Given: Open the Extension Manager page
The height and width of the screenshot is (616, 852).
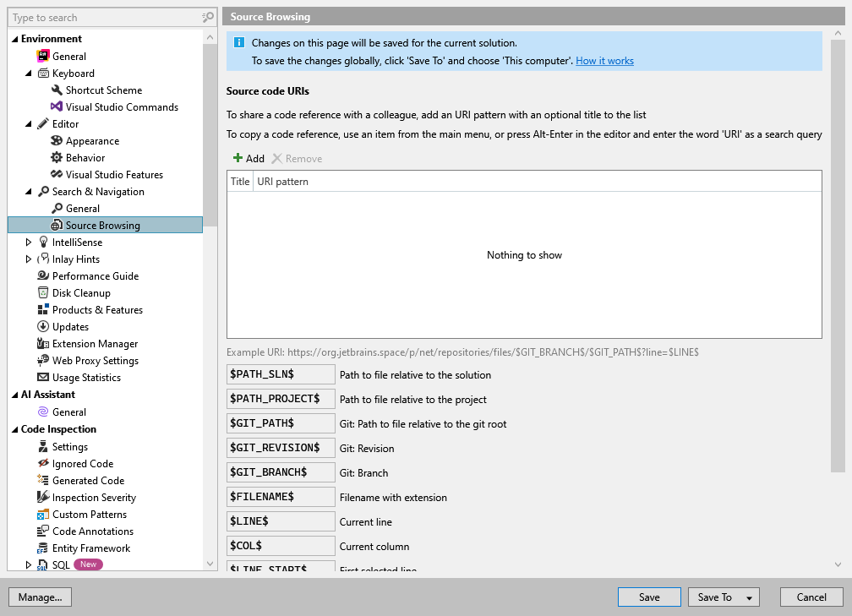Looking at the screenshot, I should coord(95,343).
